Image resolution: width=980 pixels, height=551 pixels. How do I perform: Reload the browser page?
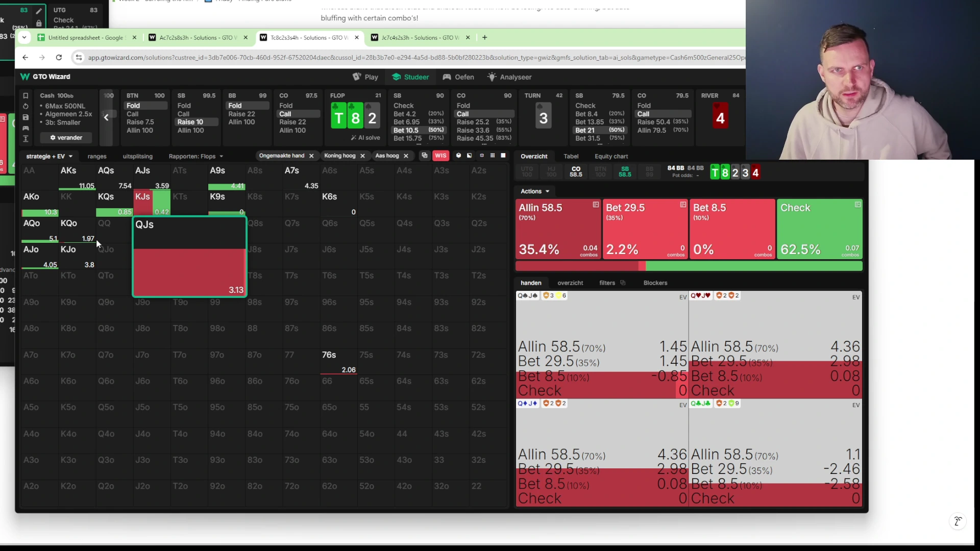coord(59,58)
